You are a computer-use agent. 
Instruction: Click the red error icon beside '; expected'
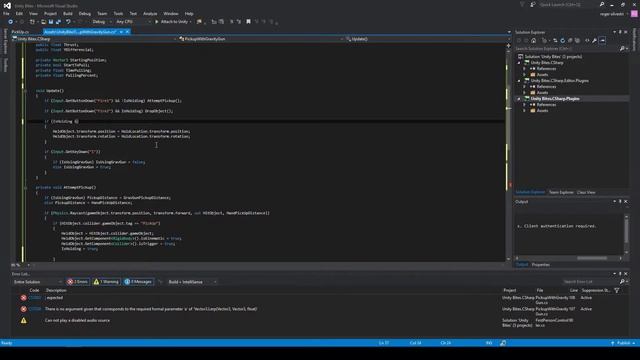pos(24,298)
